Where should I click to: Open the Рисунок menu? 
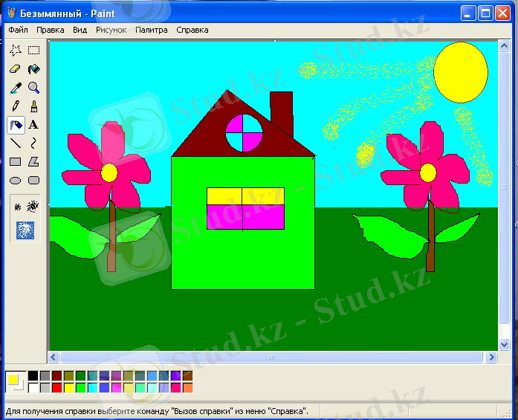(111, 30)
